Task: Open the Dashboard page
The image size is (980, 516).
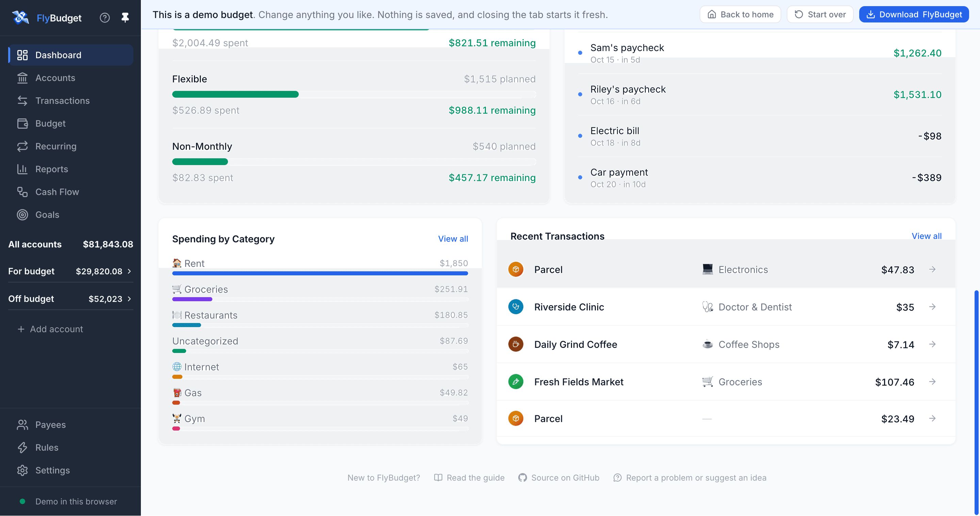Action: click(71, 55)
